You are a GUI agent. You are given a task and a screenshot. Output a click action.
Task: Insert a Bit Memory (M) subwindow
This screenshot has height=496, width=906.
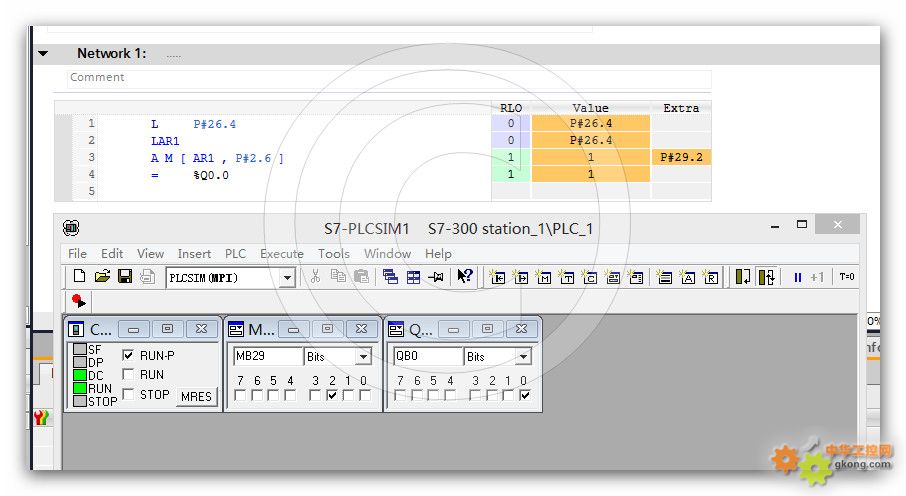(543, 277)
